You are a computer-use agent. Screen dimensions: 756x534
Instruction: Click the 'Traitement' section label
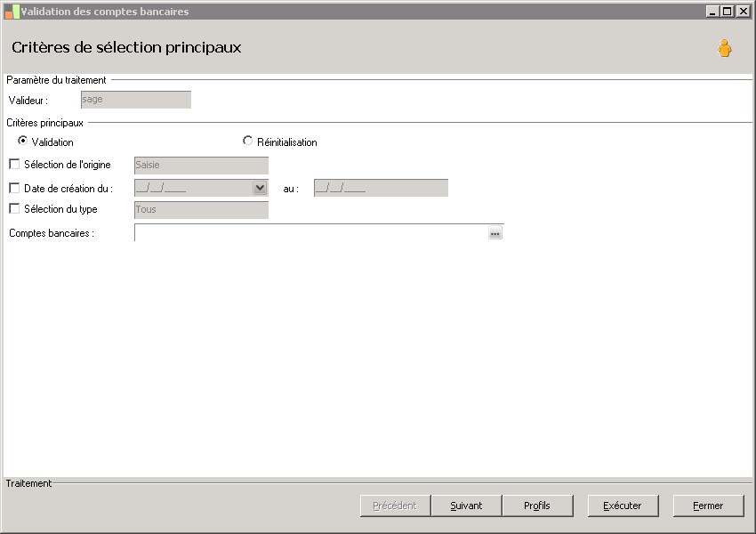coord(28,483)
